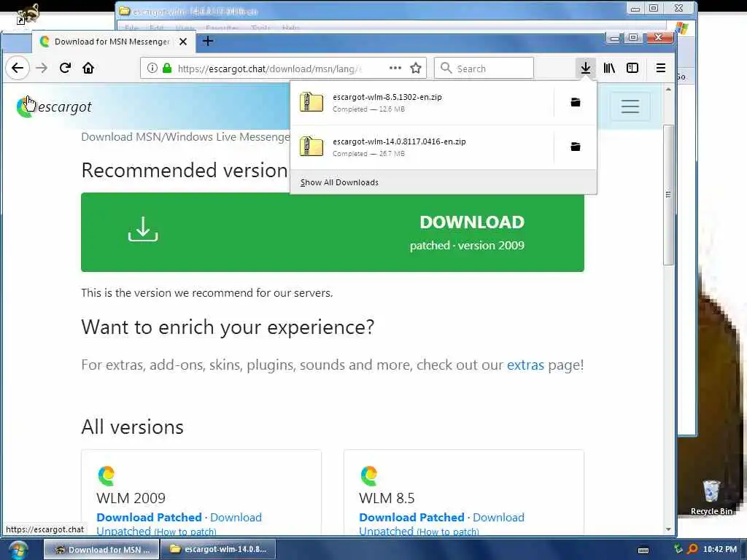Viewport: 747px width, 560px height.
Task: Click the page vertical scrollbar thumb
Action: pos(668,194)
